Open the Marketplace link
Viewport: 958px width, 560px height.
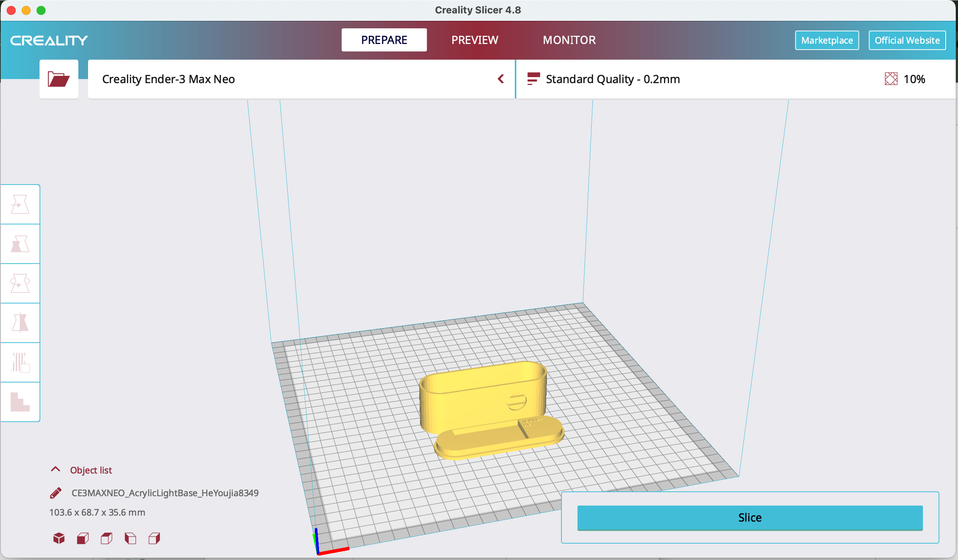tap(826, 40)
